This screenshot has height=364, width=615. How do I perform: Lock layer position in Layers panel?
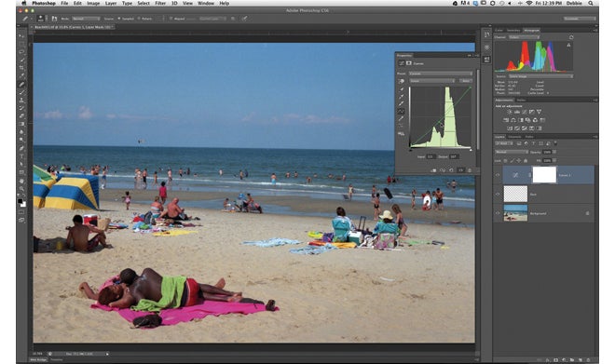pyautogui.click(x=518, y=161)
